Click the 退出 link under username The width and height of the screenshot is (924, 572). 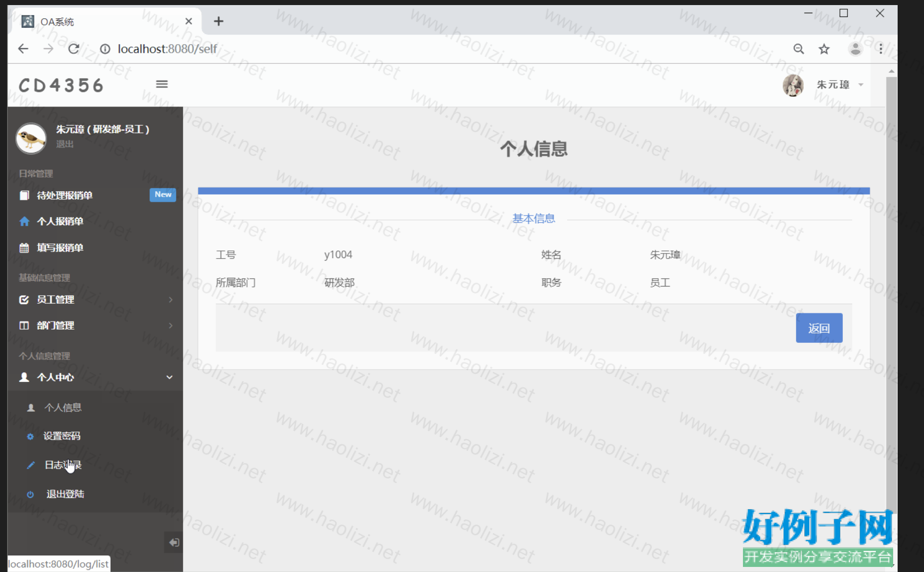point(64,144)
